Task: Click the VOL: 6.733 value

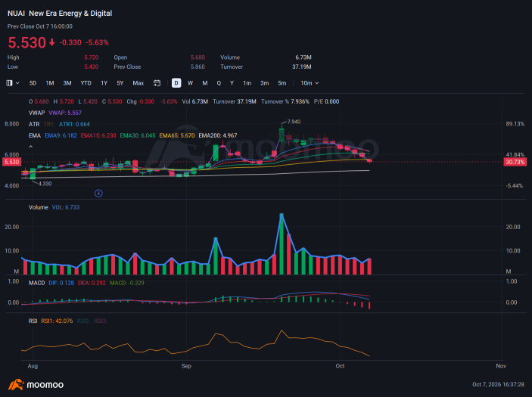Action: (66, 207)
